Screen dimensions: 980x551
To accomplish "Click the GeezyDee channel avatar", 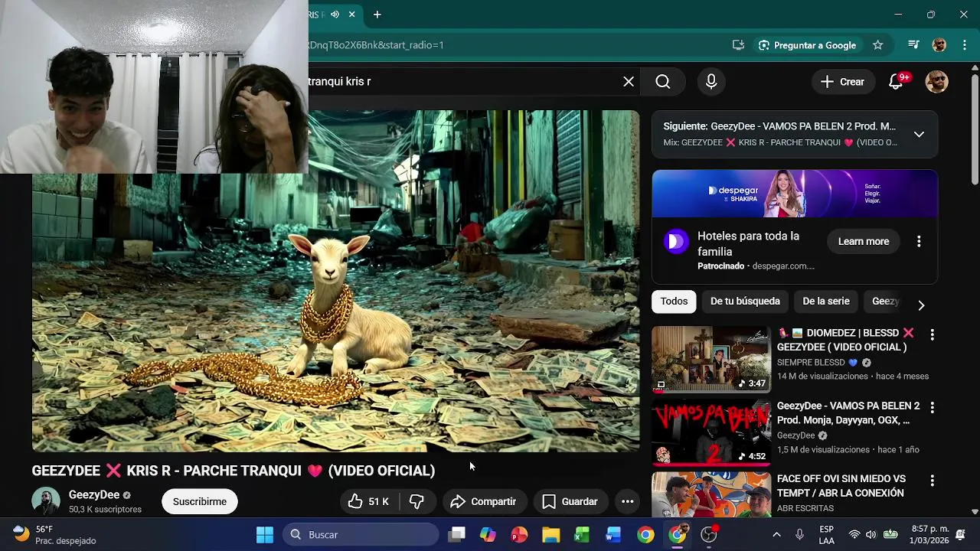I will click(46, 501).
